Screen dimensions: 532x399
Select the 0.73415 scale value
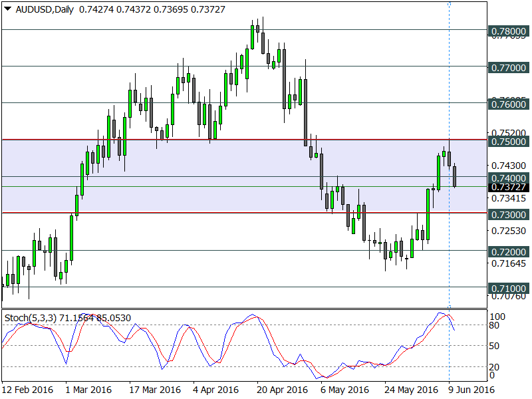click(x=509, y=198)
